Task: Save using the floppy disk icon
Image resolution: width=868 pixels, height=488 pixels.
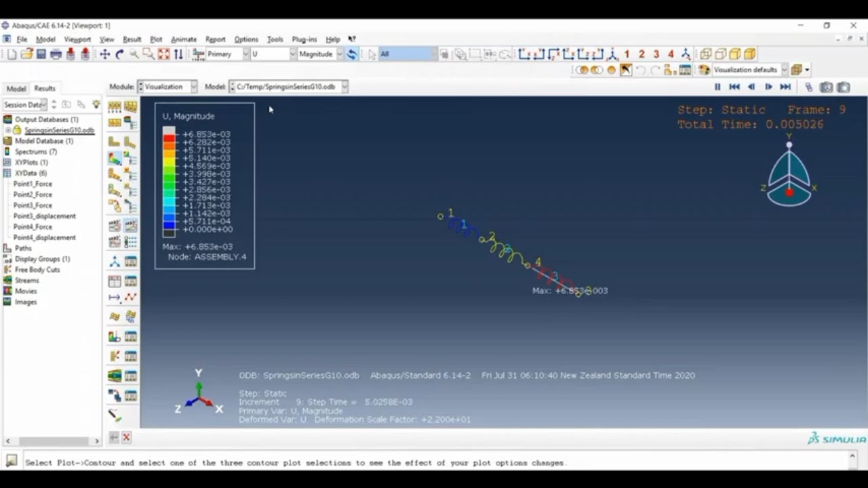Action: pos(41,54)
